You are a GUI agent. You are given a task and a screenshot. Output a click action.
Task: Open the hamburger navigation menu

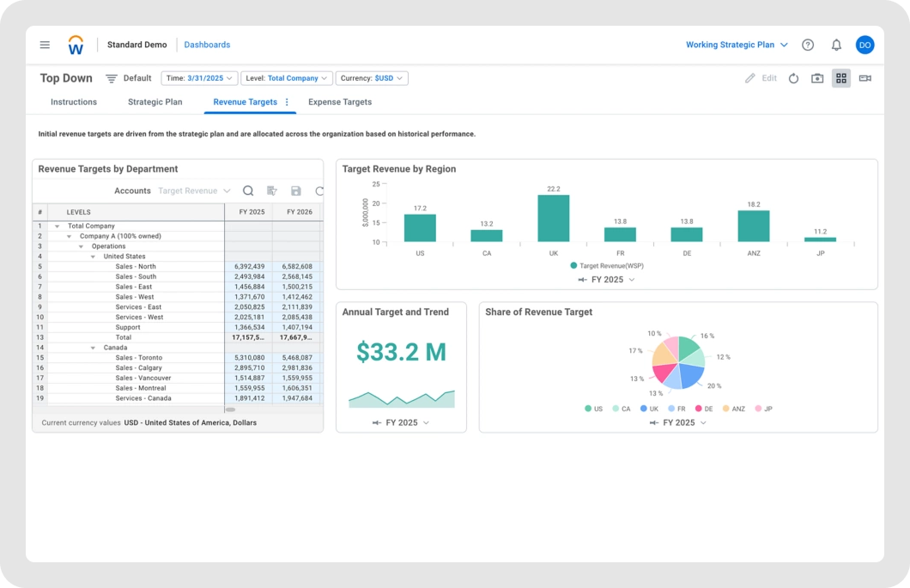click(x=45, y=45)
